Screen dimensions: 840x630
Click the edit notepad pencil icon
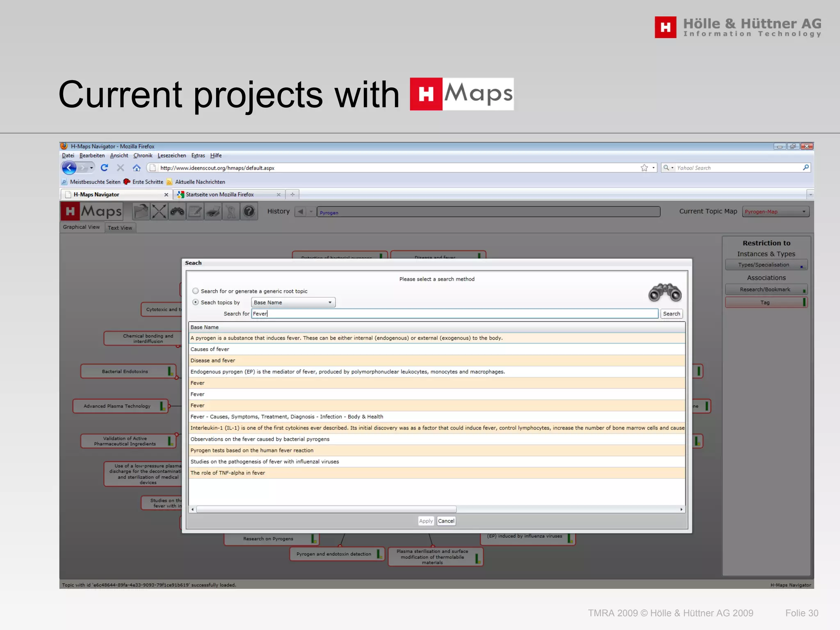click(195, 212)
